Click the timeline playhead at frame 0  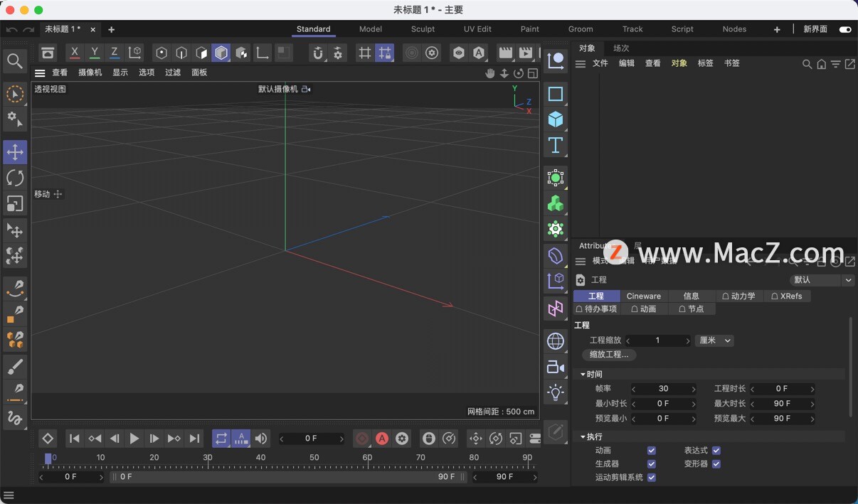(48, 459)
